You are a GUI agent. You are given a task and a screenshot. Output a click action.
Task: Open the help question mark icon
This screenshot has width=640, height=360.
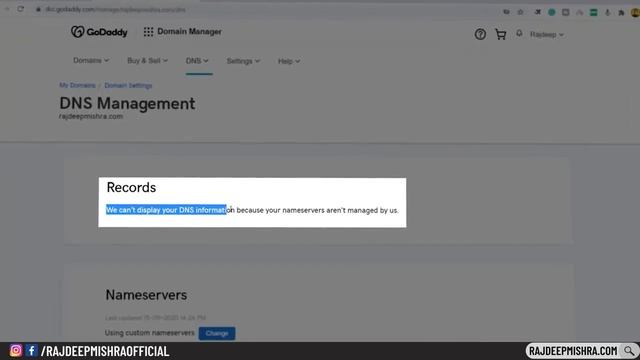coord(480,34)
